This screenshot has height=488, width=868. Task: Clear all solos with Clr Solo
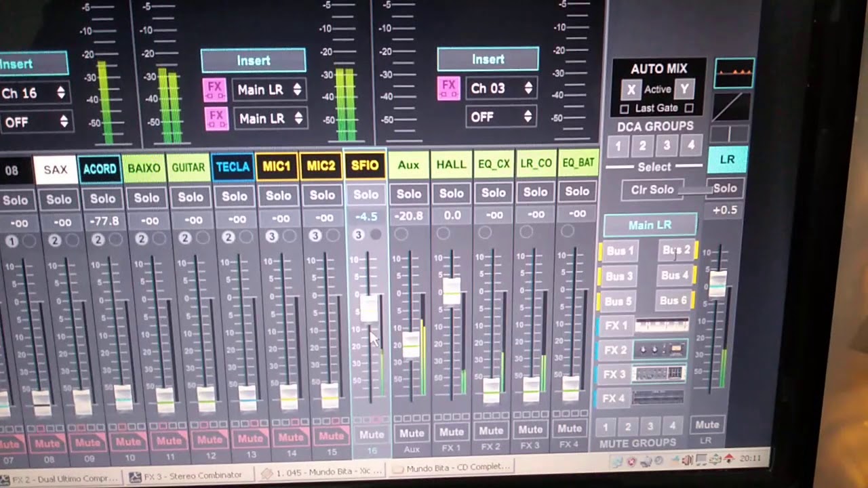pos(652,190)
